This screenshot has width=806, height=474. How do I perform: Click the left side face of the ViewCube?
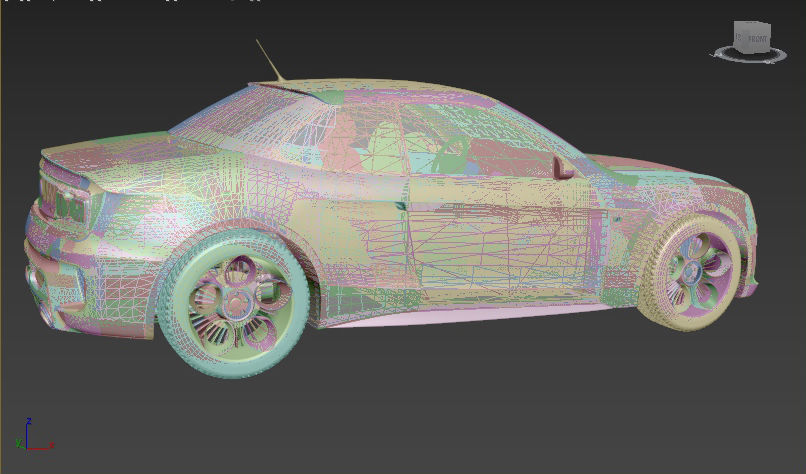[738, 38]
